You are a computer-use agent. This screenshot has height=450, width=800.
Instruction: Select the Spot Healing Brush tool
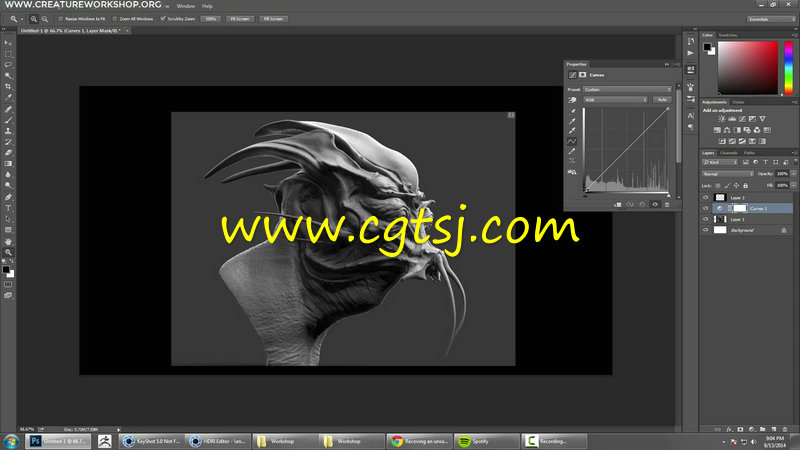(x=8, y=109)
